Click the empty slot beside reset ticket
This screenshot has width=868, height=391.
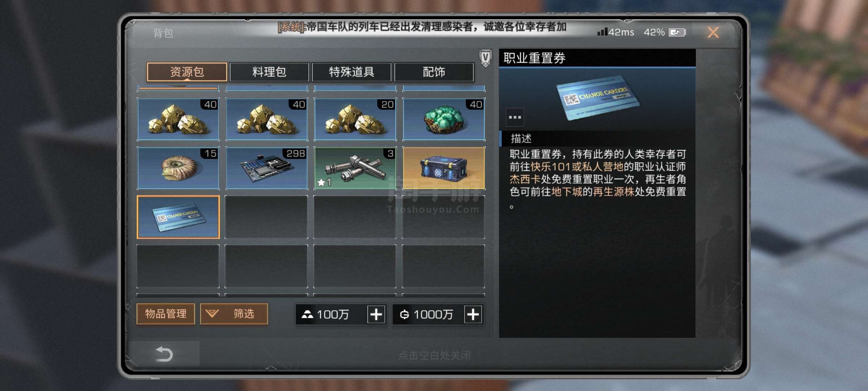(267, 217)
